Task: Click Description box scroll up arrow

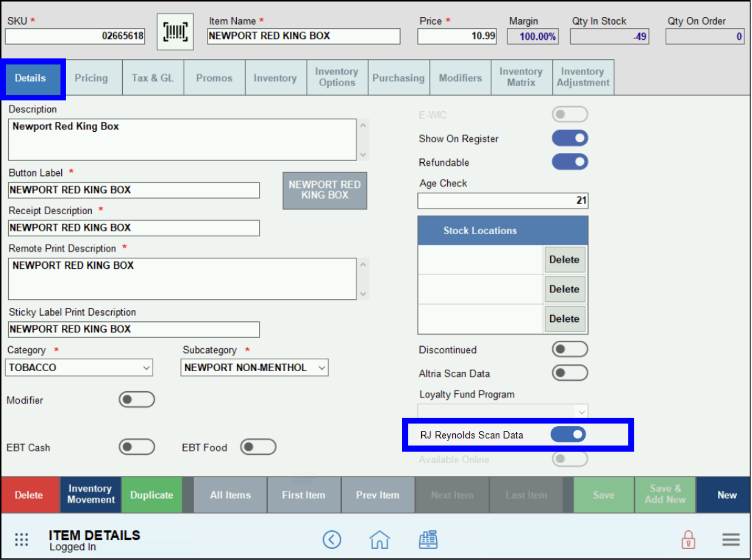Action: click(363, 126)
